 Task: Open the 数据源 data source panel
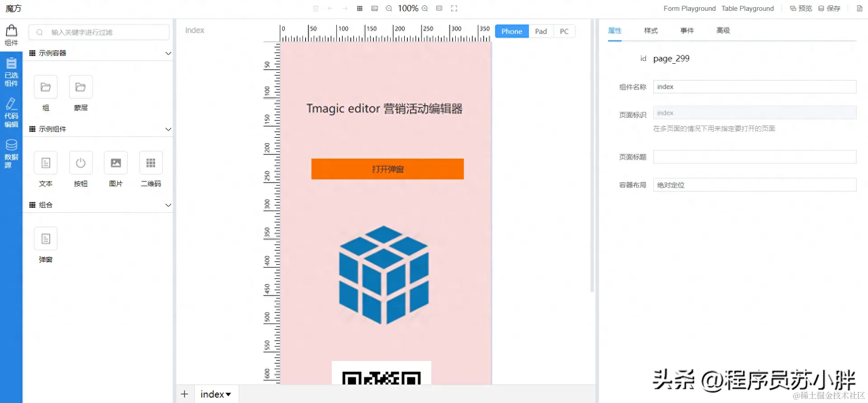tap(11, 154)
